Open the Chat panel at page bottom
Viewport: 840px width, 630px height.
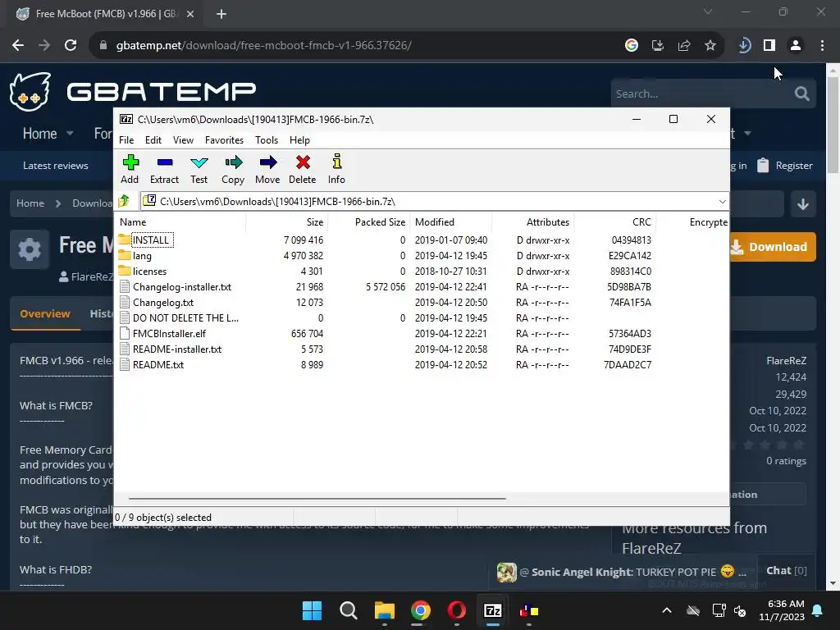point(786,571)
